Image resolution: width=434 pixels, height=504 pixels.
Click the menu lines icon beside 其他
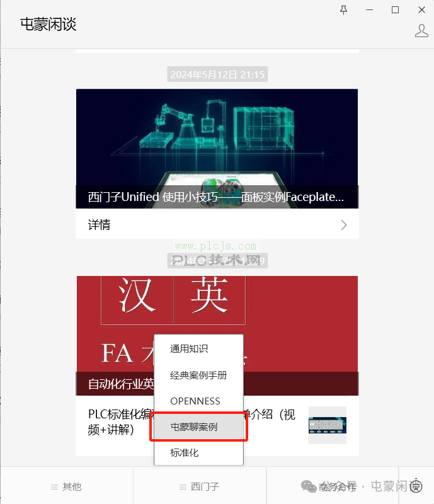(54, 487)
